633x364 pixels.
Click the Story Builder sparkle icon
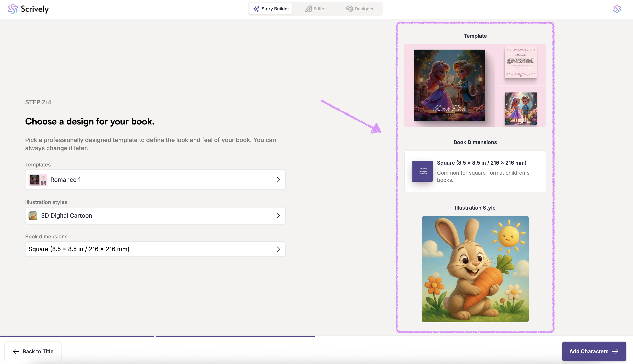[x=256, y=9]
